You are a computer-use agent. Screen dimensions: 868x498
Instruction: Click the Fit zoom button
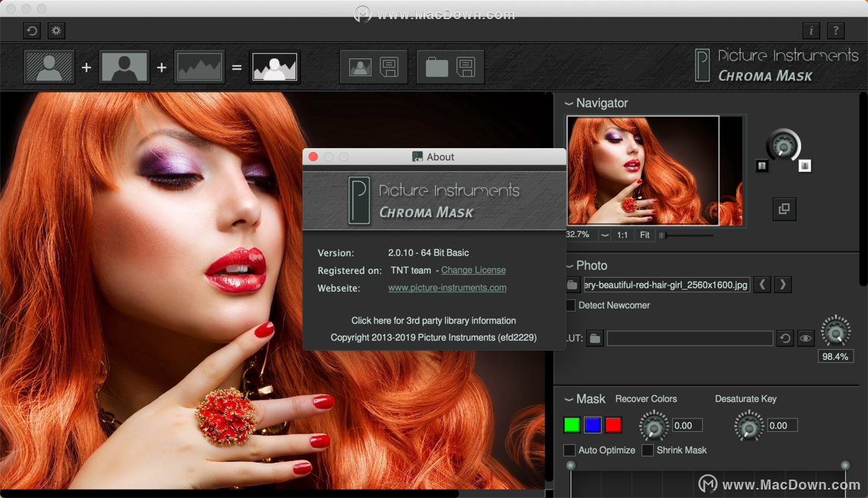click(x=645, y=235)
